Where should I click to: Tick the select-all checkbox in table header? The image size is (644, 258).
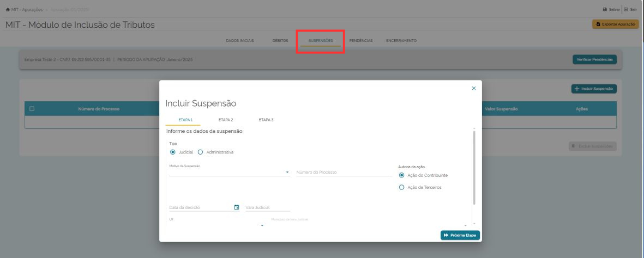pyautogui.click(x=32, y=109)
